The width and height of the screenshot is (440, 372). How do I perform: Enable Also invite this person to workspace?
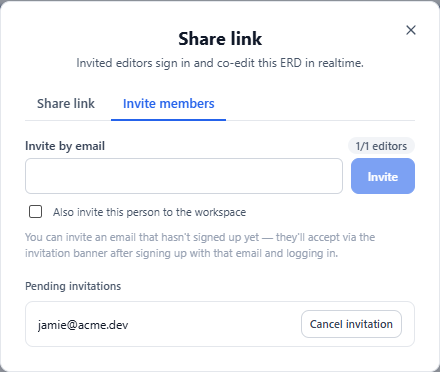pos(35,212)
